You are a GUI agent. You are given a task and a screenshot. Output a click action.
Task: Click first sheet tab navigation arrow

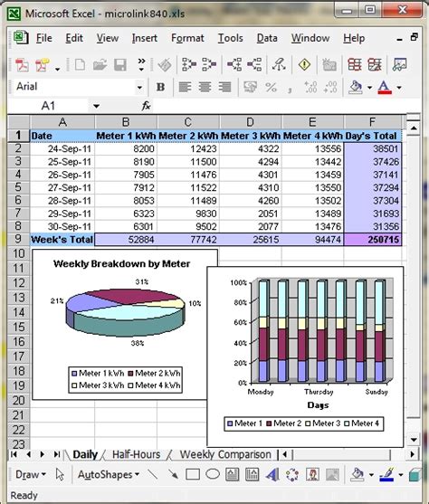[14, 454]
